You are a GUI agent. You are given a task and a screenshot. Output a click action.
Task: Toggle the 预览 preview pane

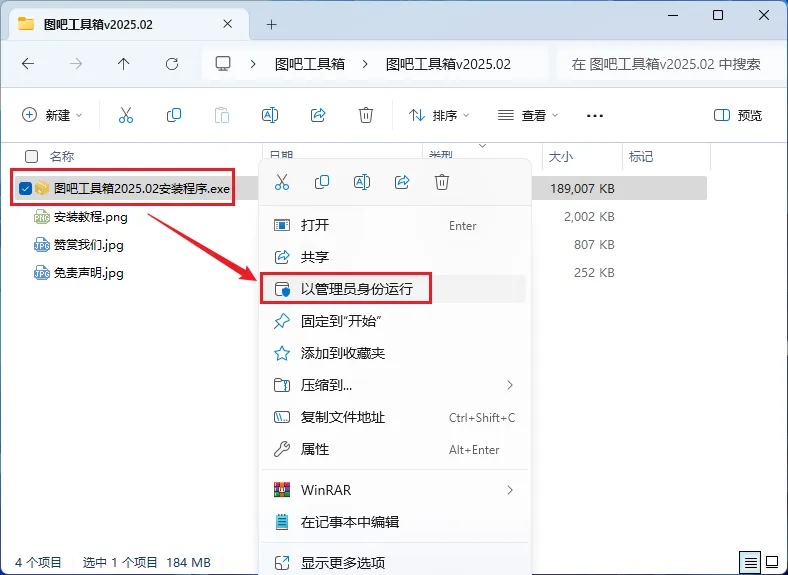[738, 116]
